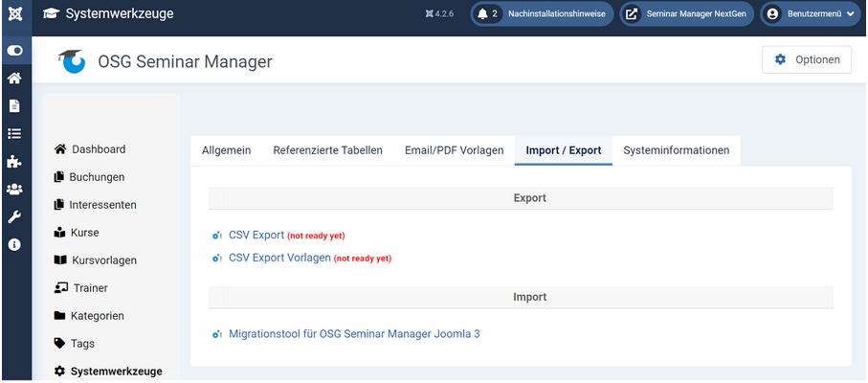
Task: Click the Systemwerkzeuge page title
Action: (120, 13)
